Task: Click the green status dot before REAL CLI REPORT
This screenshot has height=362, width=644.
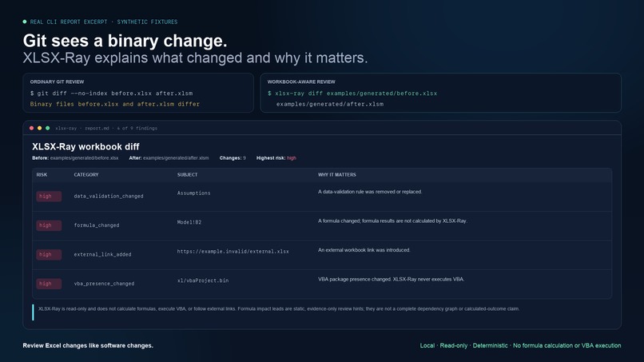Action: tap(25, 22)
